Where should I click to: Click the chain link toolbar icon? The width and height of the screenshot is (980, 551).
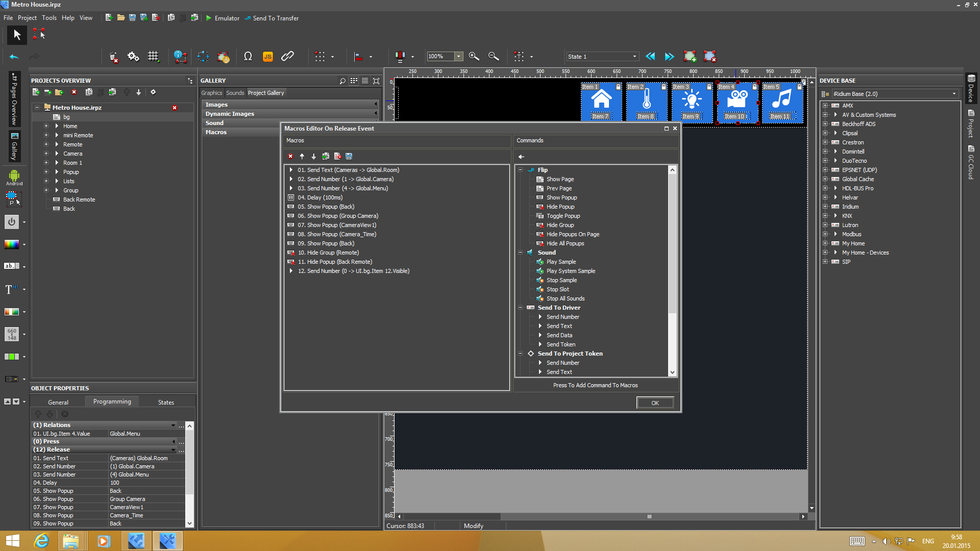[287, 57]
